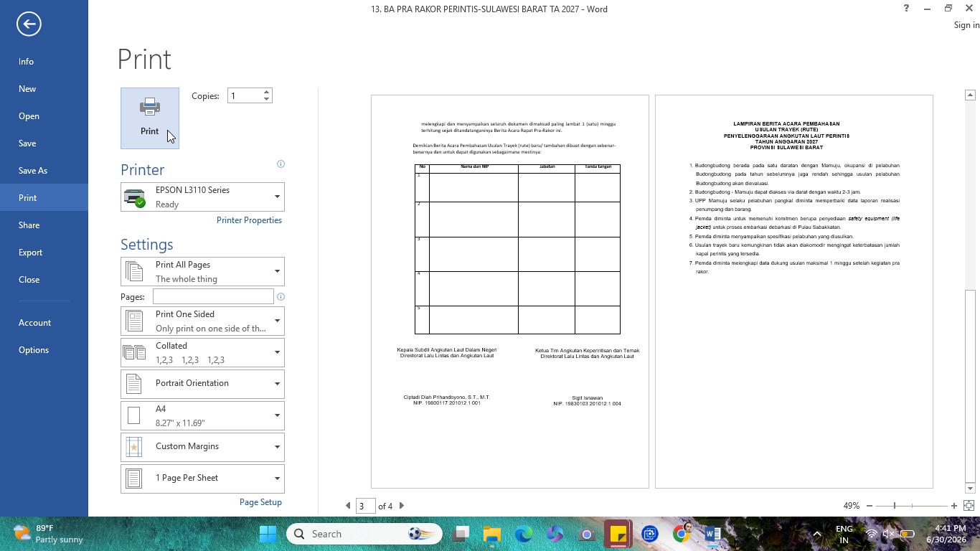Click the Lampiran Berita Acara preview page
The height and width of the screenshot is (551, 980).
point(794,291)
